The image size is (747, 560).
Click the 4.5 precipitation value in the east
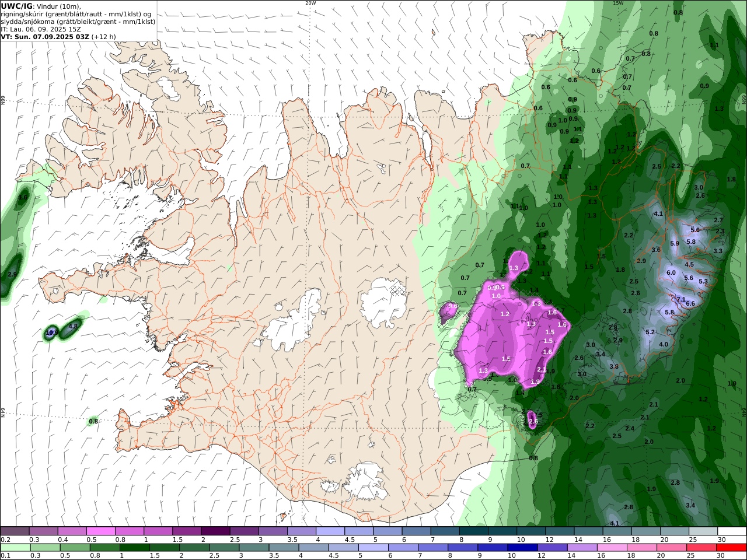689,264
